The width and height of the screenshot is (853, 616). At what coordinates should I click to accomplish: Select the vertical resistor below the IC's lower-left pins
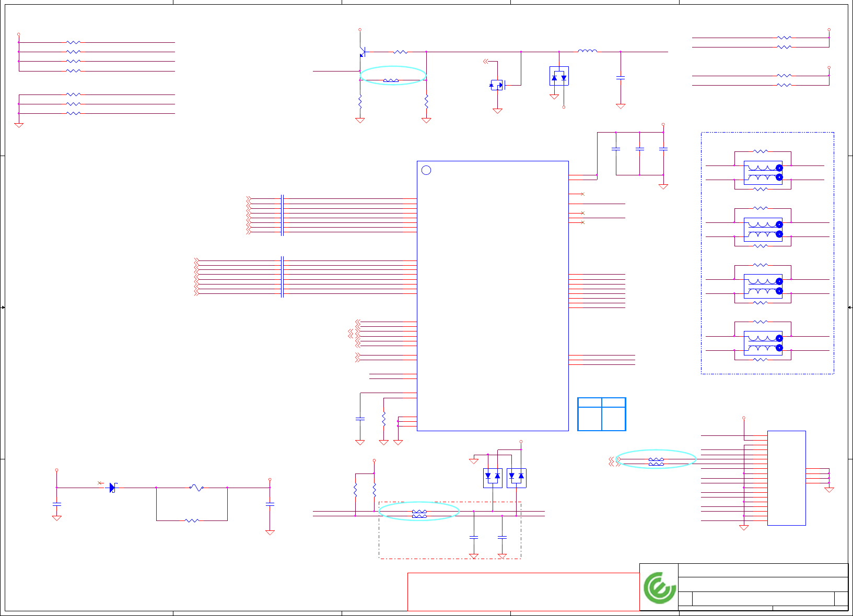pos(383,419)
